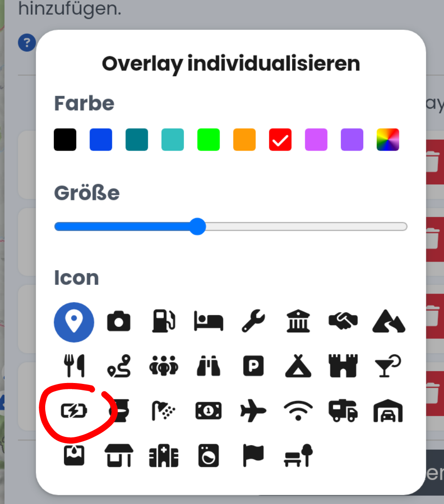Choose the gas pump icon
This screenshot has height=504, width=444.
[163, 321]
